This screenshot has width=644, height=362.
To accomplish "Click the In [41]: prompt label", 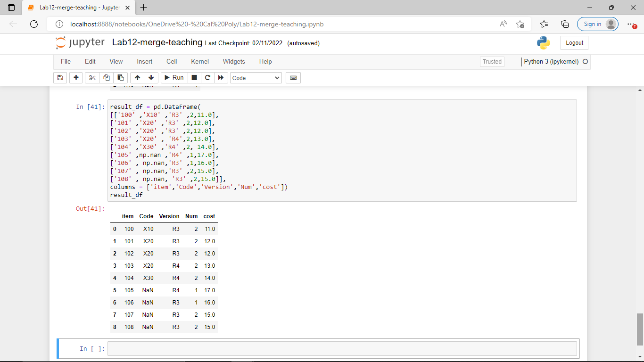I will coord(91,107).
